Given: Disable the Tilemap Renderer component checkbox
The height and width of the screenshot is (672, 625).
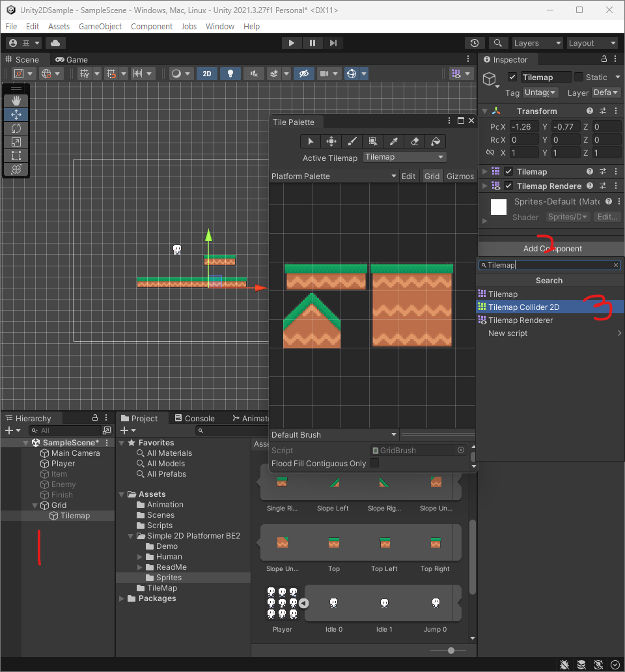Looking at the screenshot, I should coord(508,186).
